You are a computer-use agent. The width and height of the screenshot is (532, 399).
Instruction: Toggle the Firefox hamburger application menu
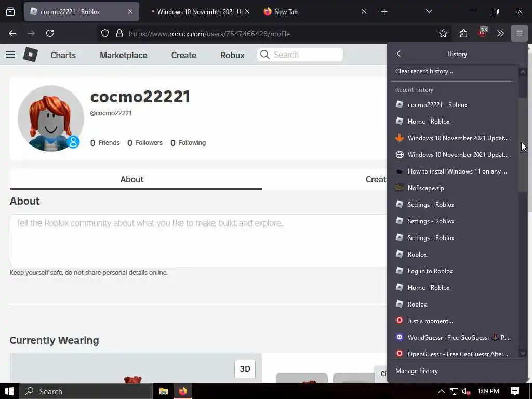click(x=519, y=33)
